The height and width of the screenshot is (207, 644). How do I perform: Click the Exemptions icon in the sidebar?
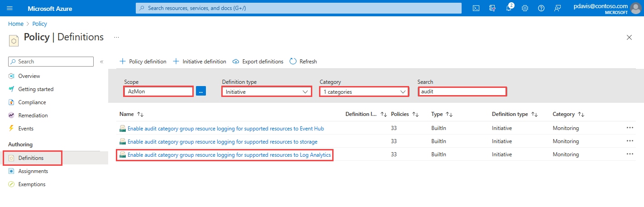click(x=12, y=184)
